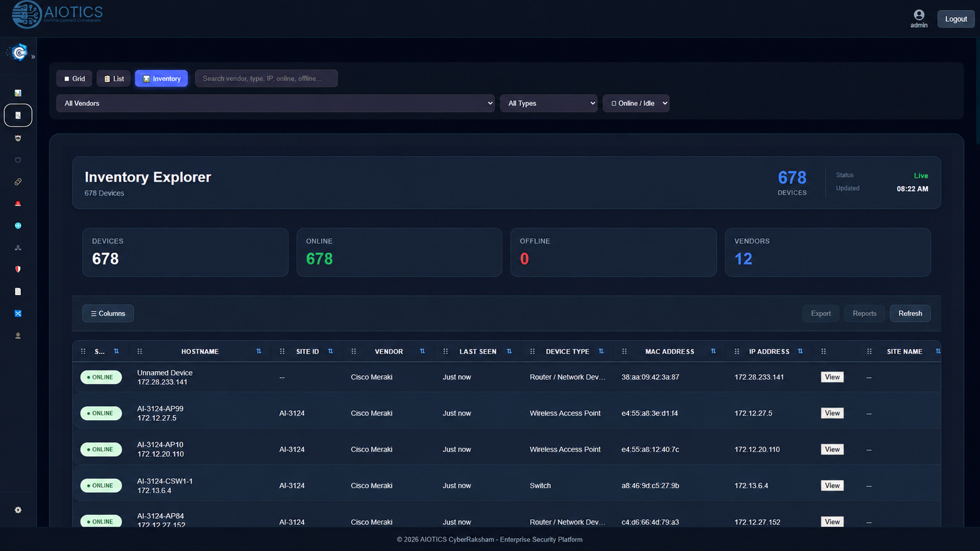Click the Reports button
Screen dimensions: 980x551
coord(864,313)
